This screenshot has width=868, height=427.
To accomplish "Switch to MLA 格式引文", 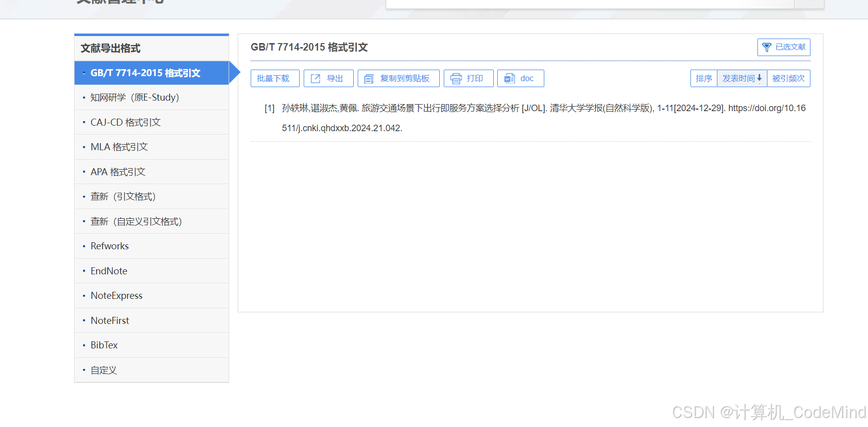I will 152,147.
